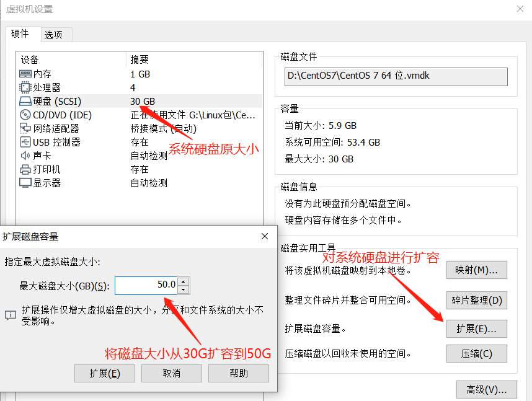Screen dimensions: 532x401
Task: Select the 打印机 device row
Action: click(140, 169)
